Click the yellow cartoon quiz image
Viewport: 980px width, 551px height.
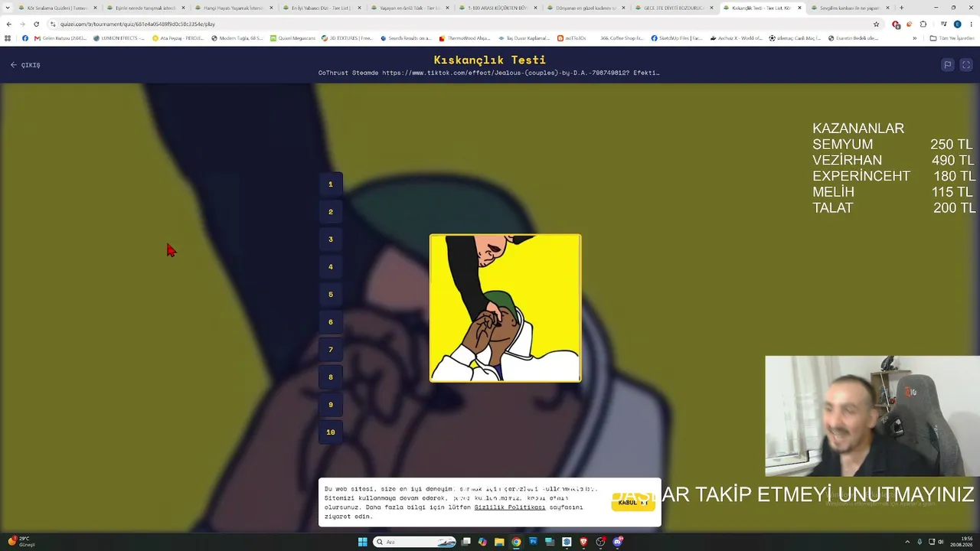point(505,308)
